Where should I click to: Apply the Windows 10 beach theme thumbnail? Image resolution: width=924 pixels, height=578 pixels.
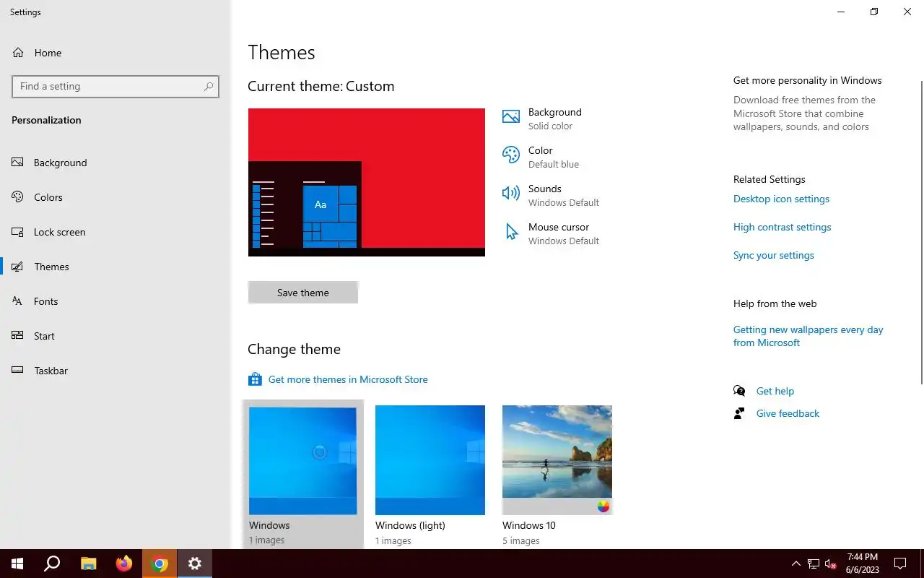coord(557,460)
